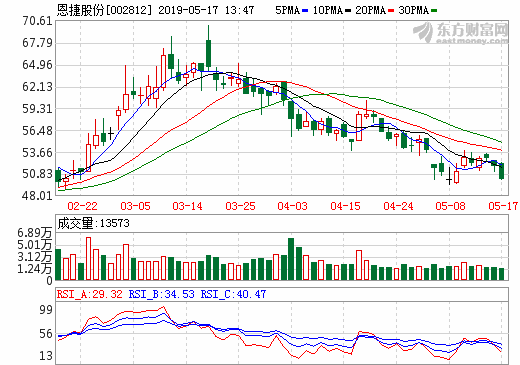This screenshot has height=365, width=520.
Task: Click the 53.66 price axis label
Action: tap(38, 153)
